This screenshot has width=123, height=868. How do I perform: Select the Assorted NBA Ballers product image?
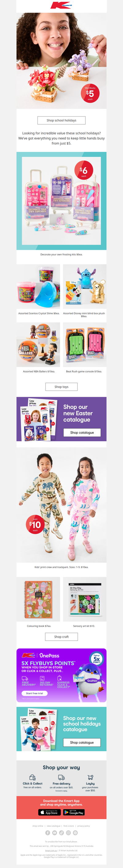tap(38, 345)
